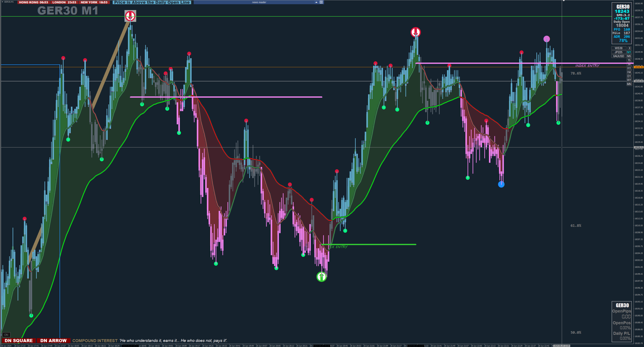Click the green up-arrow buy signal circle
The width and height of the screenshot is (644, 347).
[x=321, y=276]
